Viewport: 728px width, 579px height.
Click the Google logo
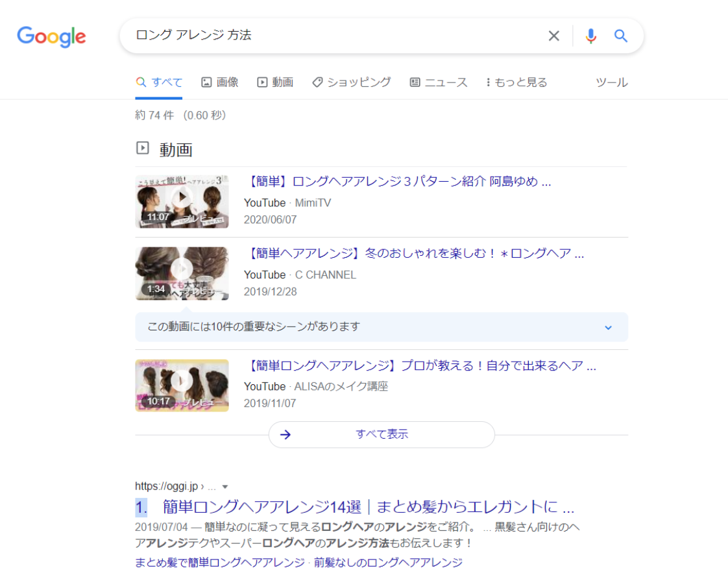51,36
